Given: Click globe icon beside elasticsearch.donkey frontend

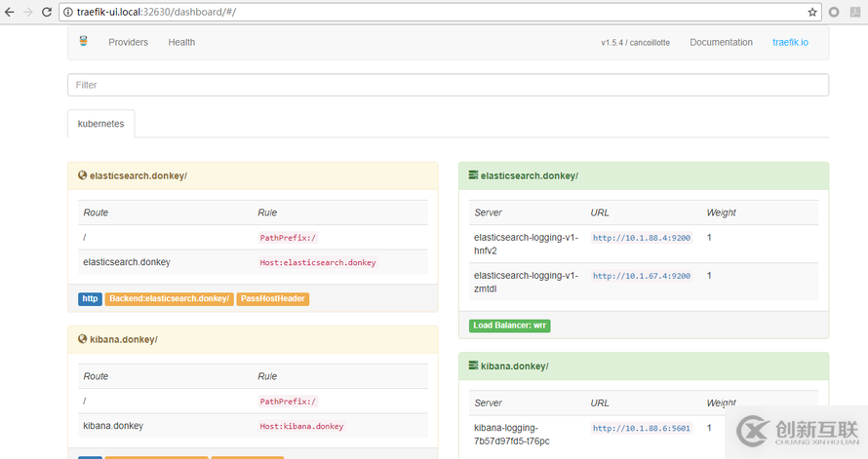Looking at the screenshot, I should pos(83,175).
